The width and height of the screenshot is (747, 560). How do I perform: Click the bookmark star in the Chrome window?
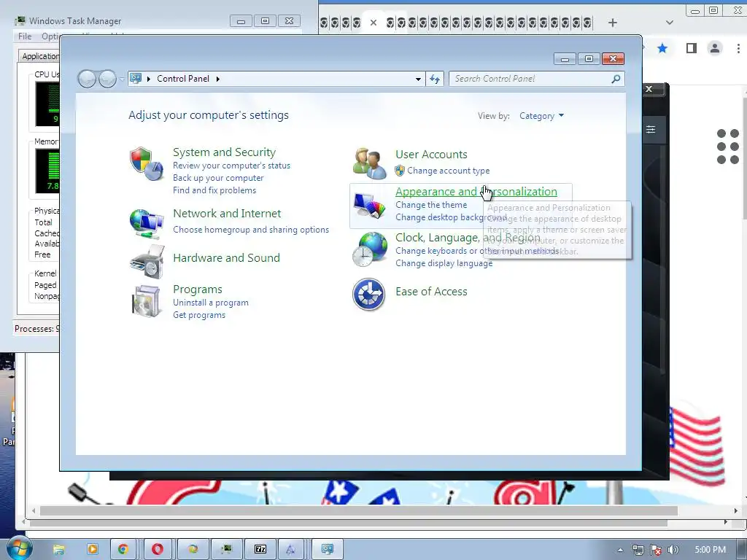click(662, 48)
